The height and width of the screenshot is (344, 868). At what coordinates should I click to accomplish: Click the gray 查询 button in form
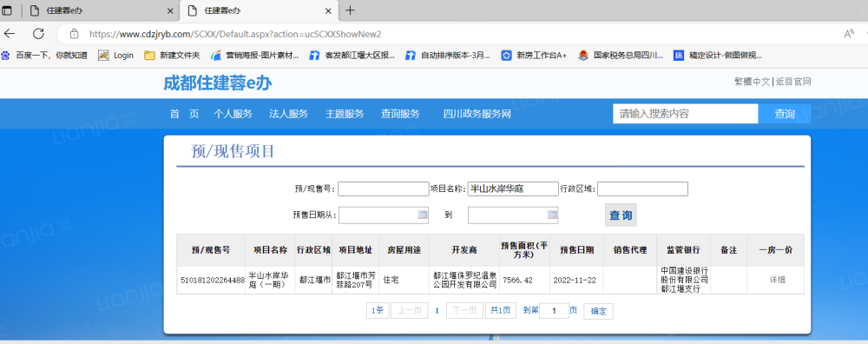(621, 215)
